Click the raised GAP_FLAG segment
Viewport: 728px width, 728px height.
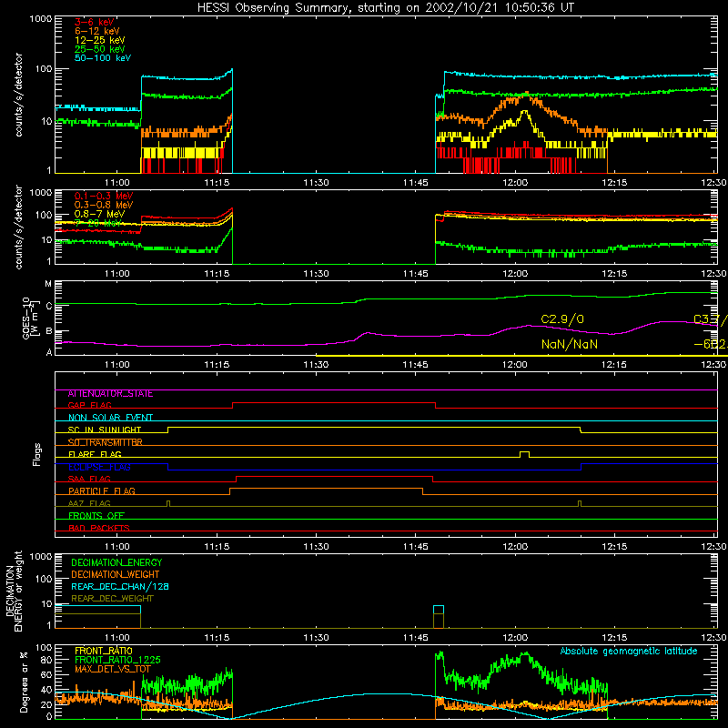point(334,403)
